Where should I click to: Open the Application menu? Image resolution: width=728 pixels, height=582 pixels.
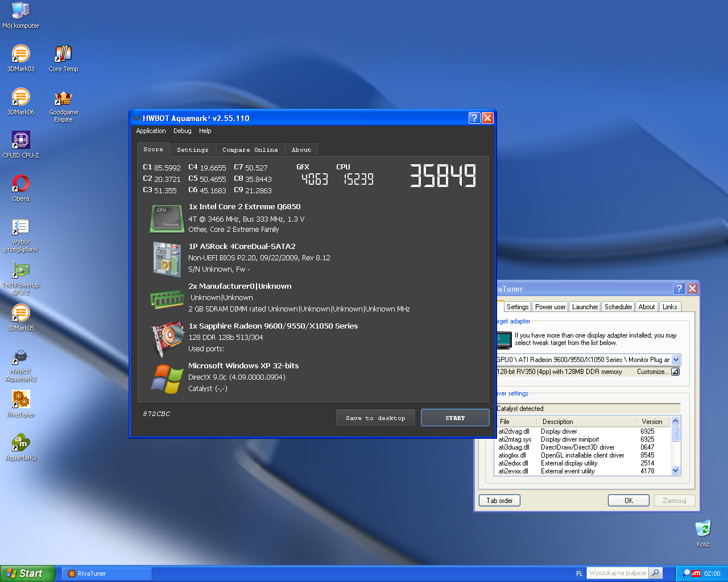click(x=151, y=131)
